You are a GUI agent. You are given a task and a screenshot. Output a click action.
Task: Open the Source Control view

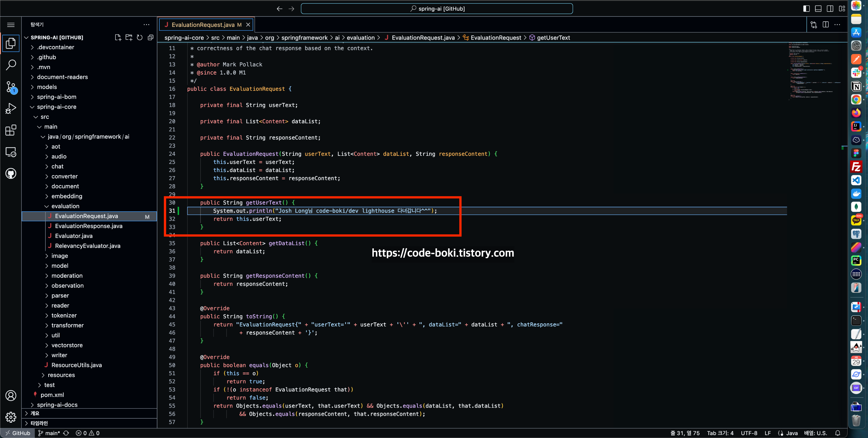coord(11,87)
